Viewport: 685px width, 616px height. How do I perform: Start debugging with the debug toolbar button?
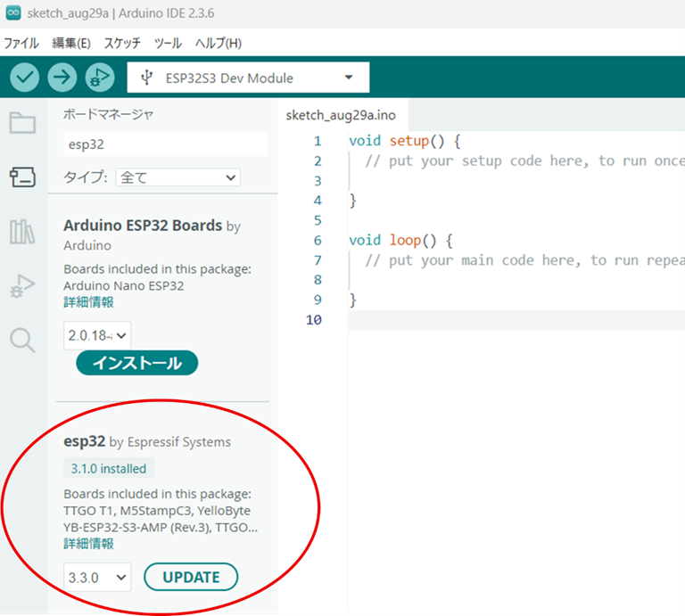(100, 78)
